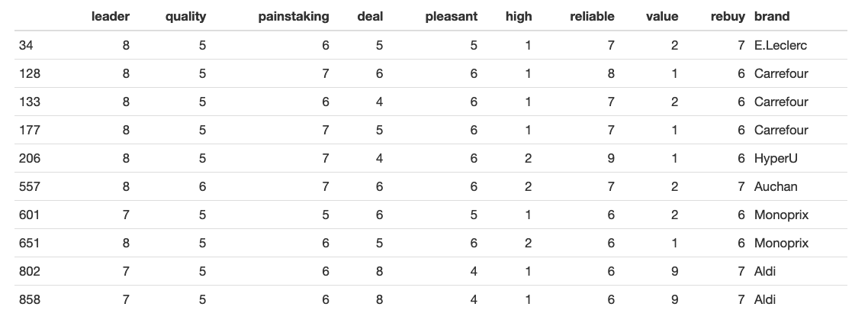
Task: Click the Aldi cell in row 858
Action: pyautogui.click(x=764, y=300)
